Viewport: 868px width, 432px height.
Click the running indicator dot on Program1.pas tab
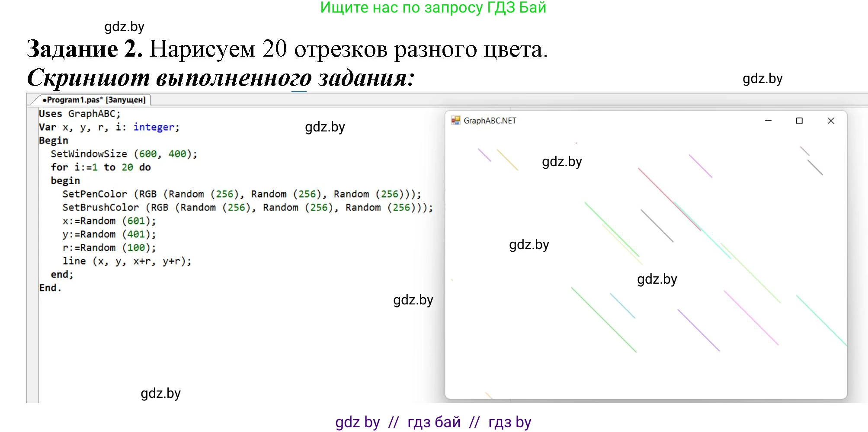(44, 99)
